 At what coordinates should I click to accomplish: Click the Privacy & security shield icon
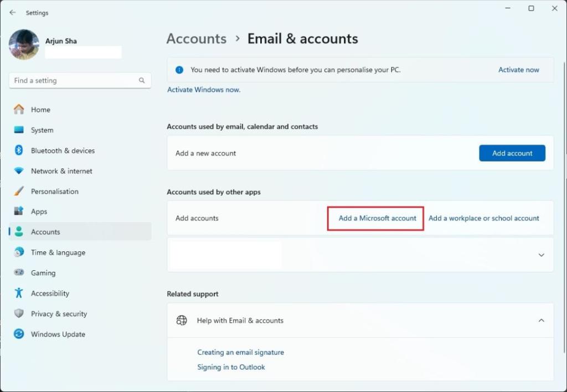pos(19,313)
